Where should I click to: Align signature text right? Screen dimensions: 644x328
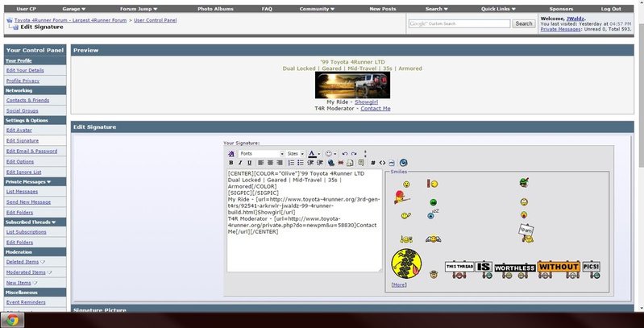280,163
